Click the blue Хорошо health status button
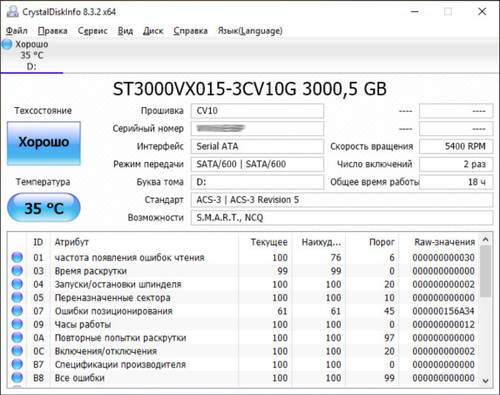500x395 pixels. pos(44,143)
